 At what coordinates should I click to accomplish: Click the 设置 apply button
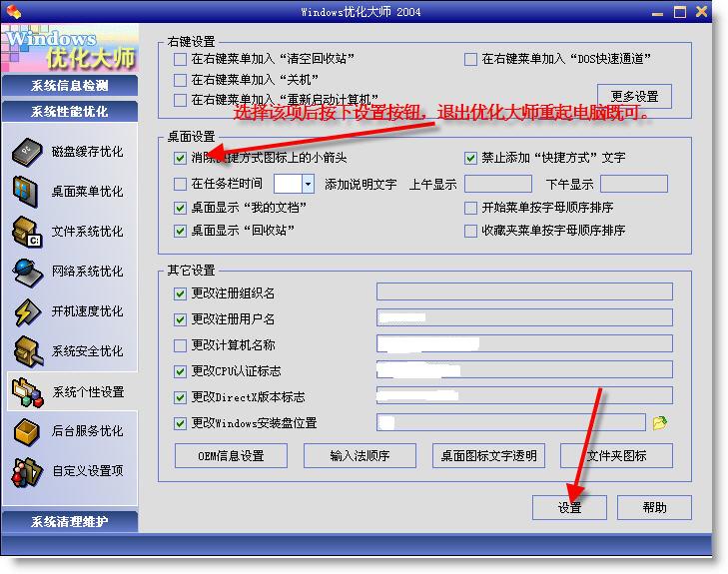(569, 508)
